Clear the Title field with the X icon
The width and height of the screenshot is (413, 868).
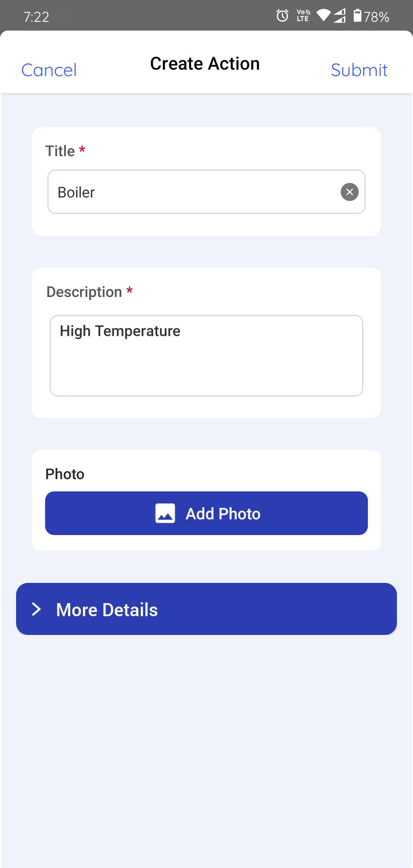pyautogui.click(x=350, y=192)
